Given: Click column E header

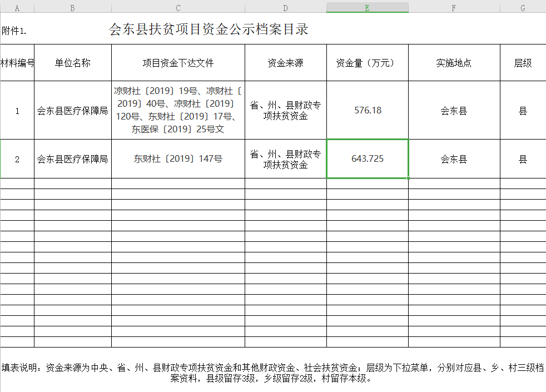Looking at the screenshot, I should 367,8.
